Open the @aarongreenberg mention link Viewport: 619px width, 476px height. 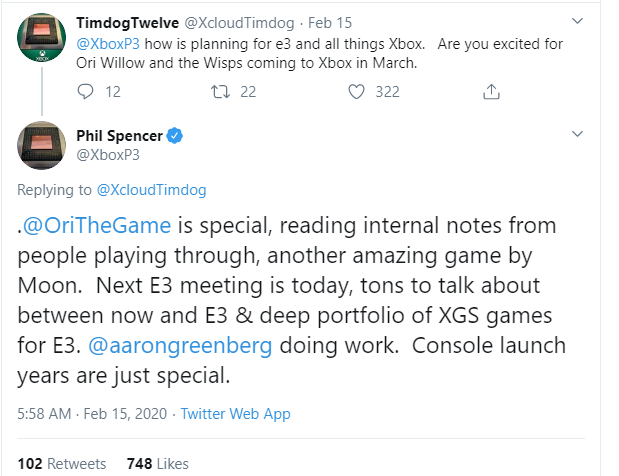tap(194, 346)
